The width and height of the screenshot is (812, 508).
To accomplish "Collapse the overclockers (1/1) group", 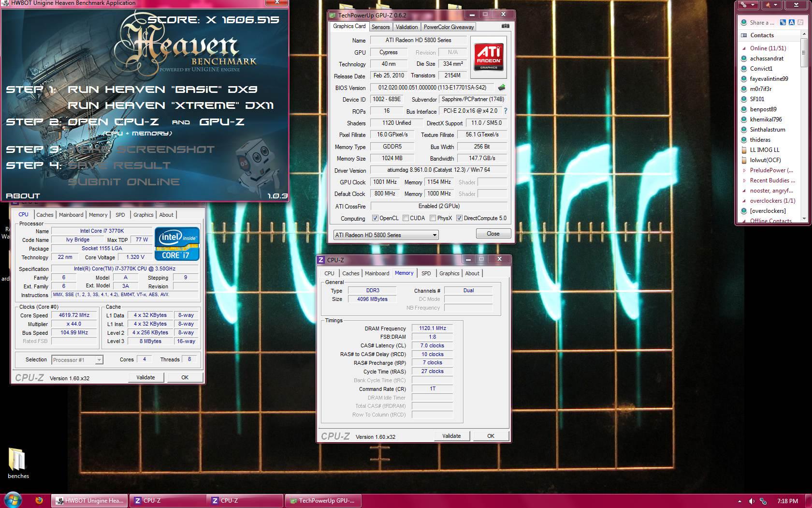I will pyautogui.click(x=744, y=201).
